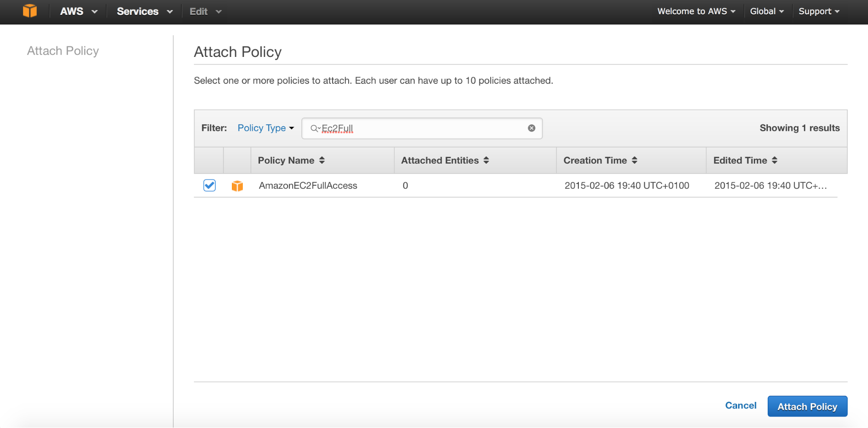868x428 pixels.
Task: Sort by Edited Time arrows
Action: 775,160
